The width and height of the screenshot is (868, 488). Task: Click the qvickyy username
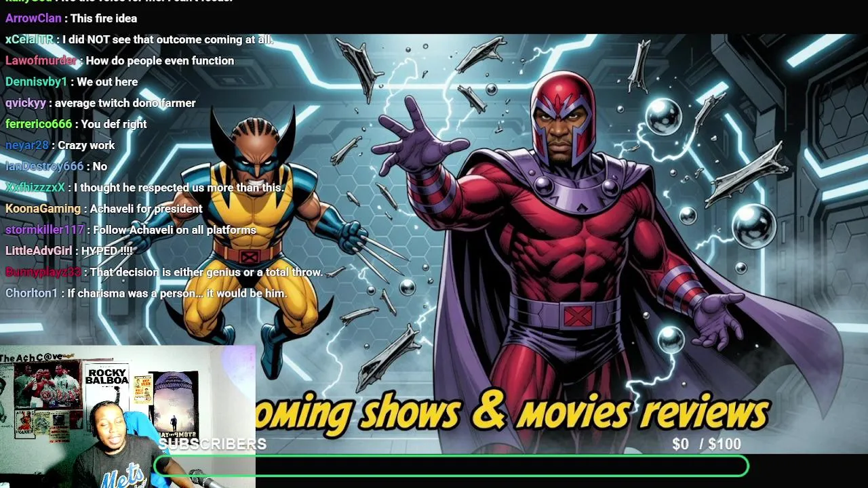[26, 103]
